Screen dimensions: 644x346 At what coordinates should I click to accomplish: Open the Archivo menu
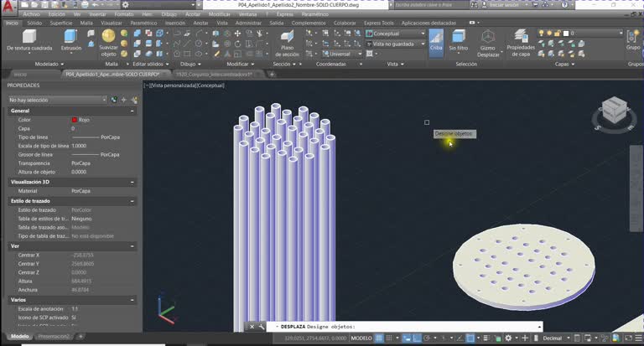pos(31,14)
